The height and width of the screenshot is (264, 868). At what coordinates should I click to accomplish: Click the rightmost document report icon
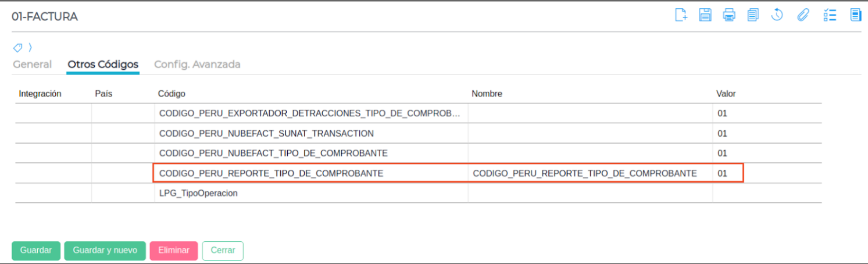pos(855,15)
